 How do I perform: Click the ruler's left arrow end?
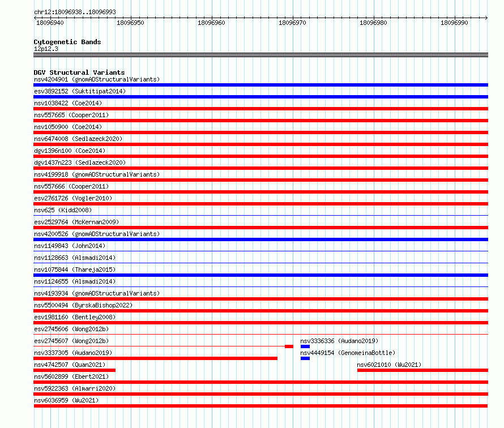35,18
